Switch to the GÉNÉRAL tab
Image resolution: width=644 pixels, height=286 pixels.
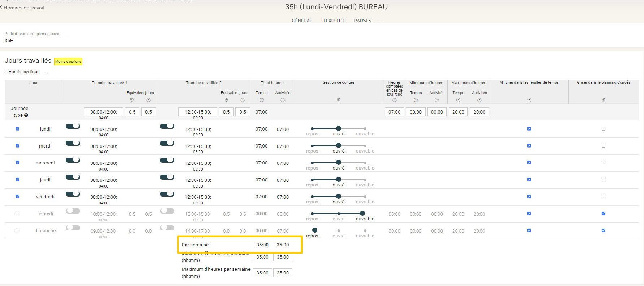click(302, 21)
